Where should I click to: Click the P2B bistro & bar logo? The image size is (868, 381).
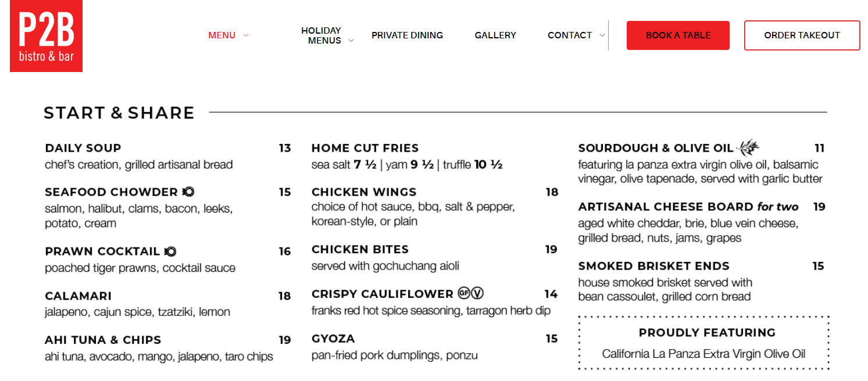(x=46, y=36)
